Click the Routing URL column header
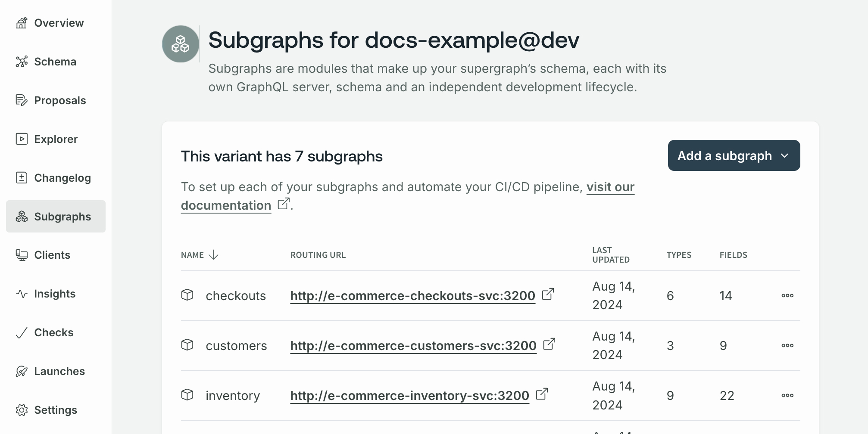The height and width of the screenshot is (434, 868). (318, 255)
